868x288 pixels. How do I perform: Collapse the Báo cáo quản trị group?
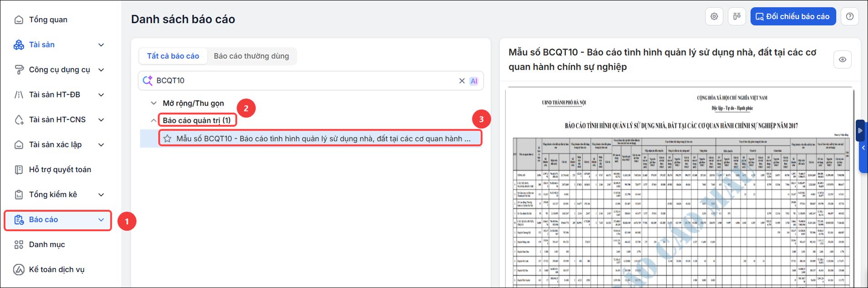tap(153, 121)
